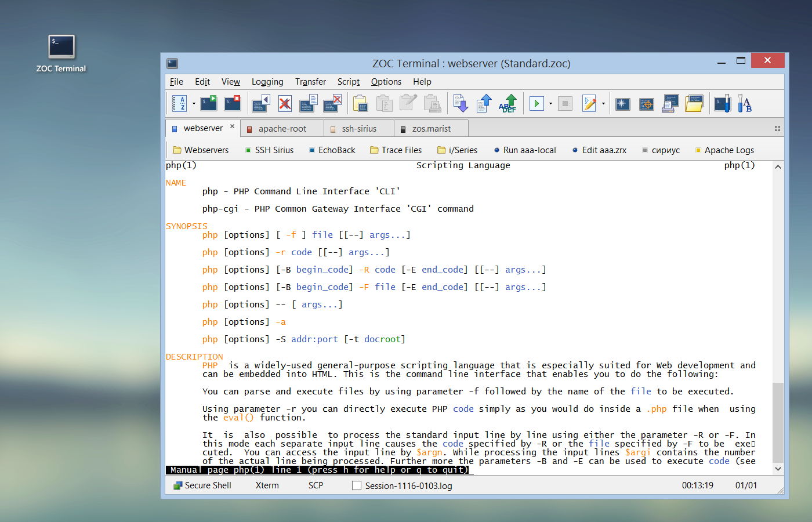
Task: Start a new terminal session from the toolbar
Action: click(x=209, y=103)
